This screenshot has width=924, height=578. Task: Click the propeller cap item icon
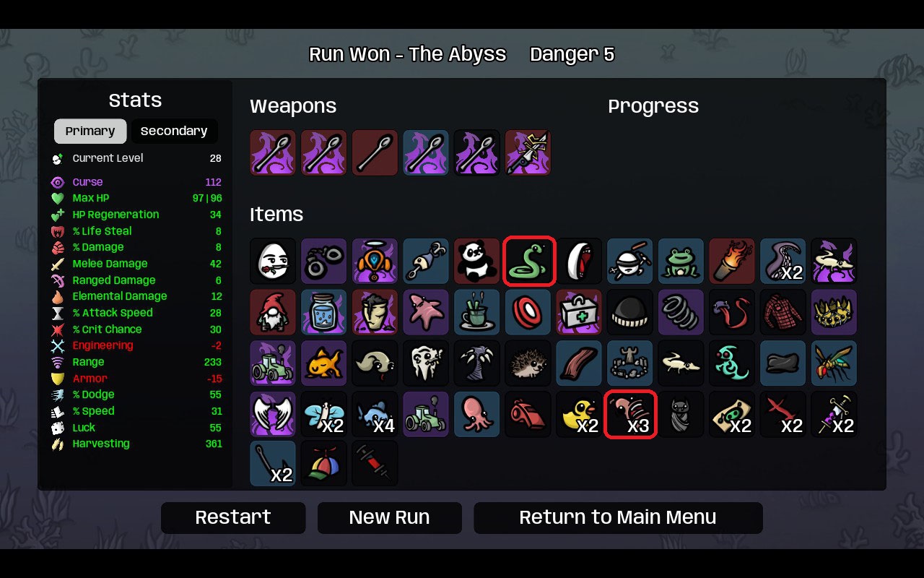click(x=324, y=464)
